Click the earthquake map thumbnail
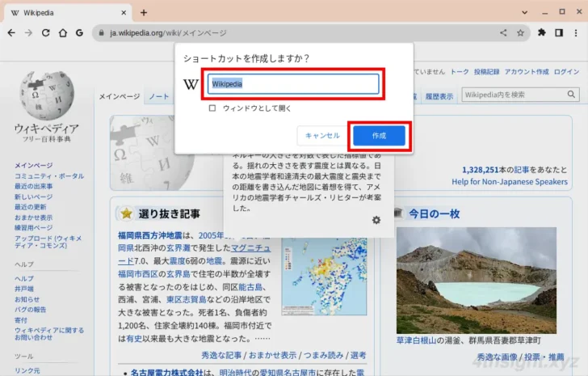 [325, 277]
